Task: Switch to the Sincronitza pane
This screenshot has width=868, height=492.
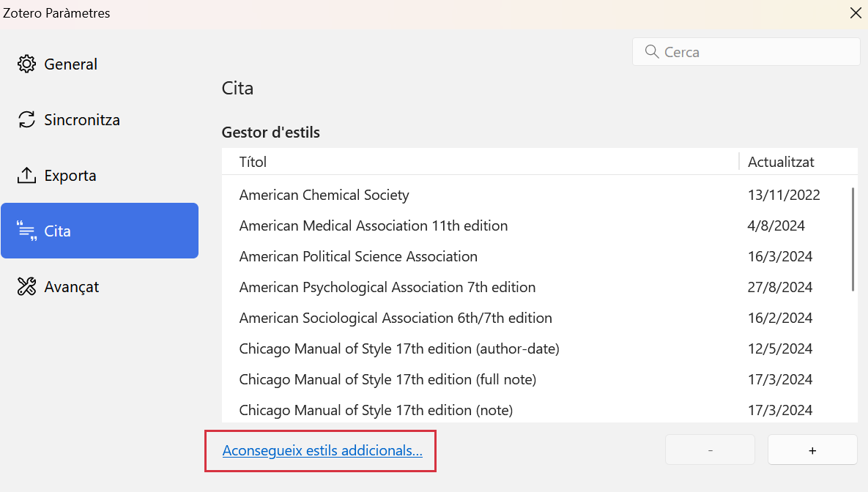Action: click(100, 119)
